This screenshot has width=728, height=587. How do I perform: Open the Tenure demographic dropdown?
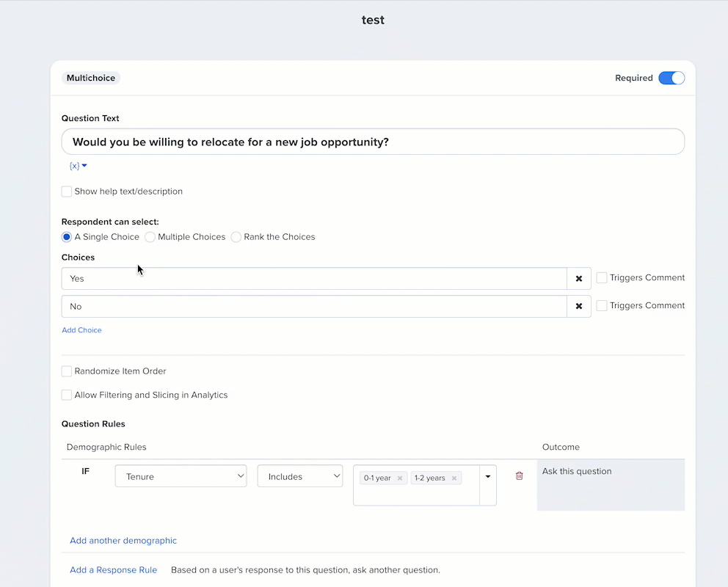[x=181, y=476]
